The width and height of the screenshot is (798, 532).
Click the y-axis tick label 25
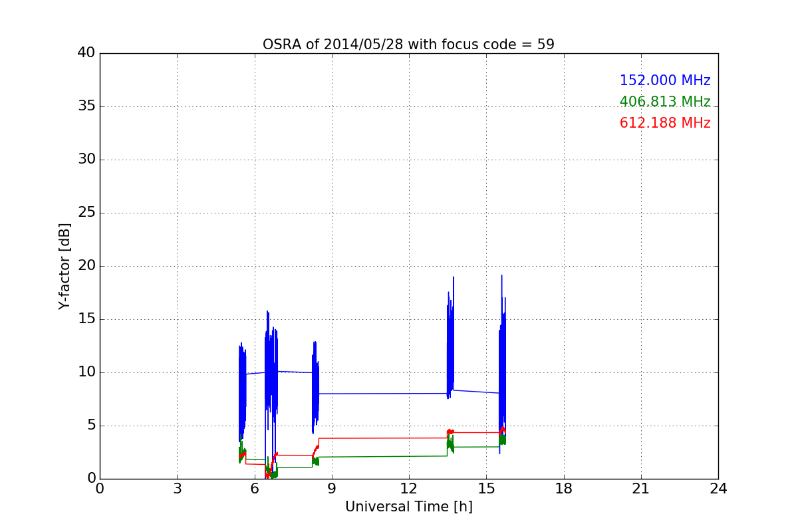pyautogui.click(x=86, y=213)
